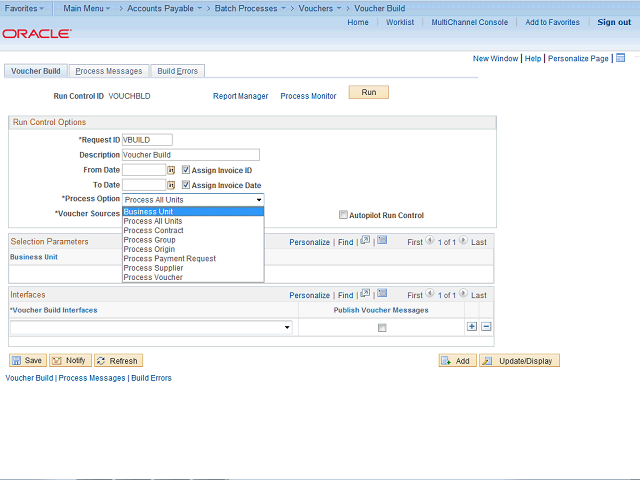Click the Oracle logo
640x480 pixels.
click(37, 33)
